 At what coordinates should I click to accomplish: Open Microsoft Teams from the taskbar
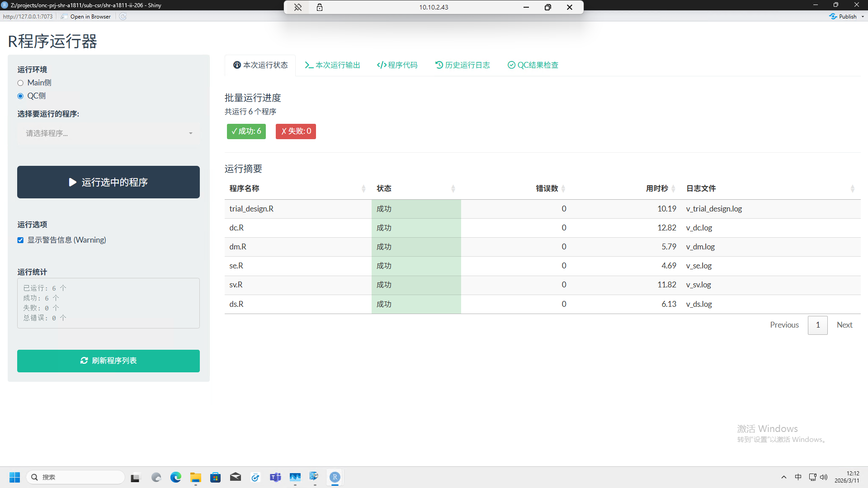(x=275, y=477)
